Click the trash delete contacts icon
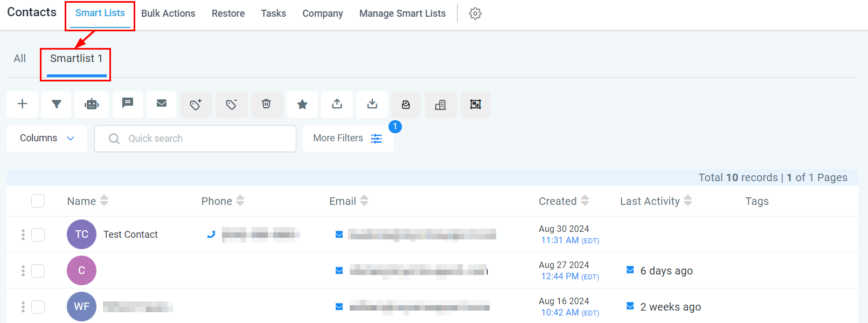This screenshot has height=323, width=868. tap(266, 104)
